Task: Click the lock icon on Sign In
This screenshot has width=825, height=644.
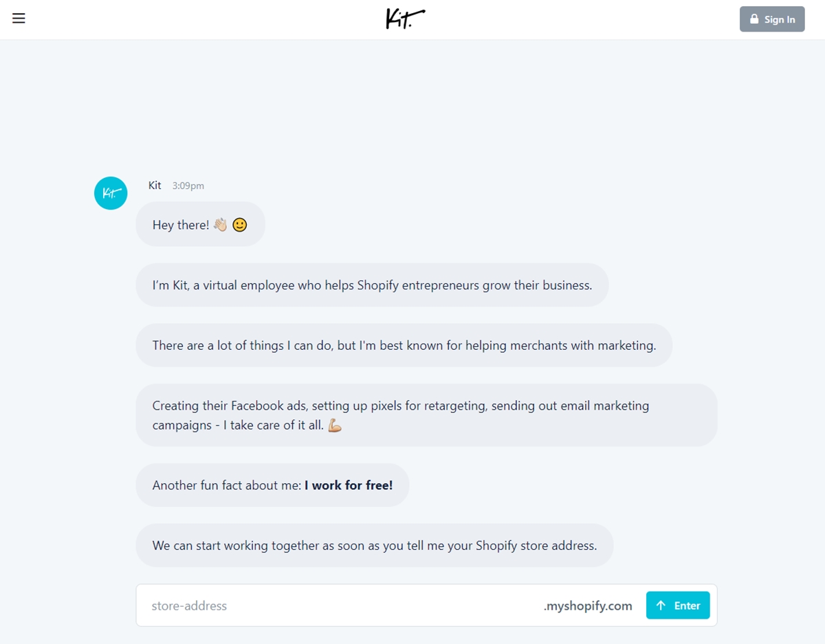Action: tap(754, 19)
